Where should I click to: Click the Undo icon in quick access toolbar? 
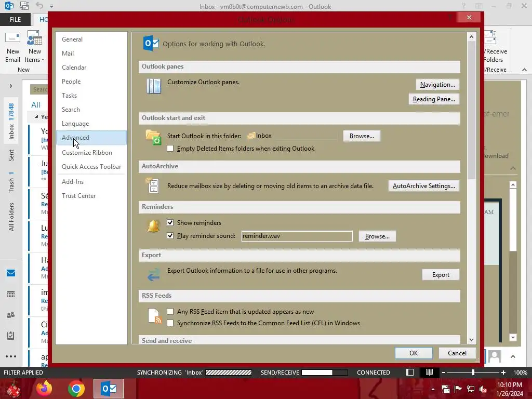(x=39, y=6)
